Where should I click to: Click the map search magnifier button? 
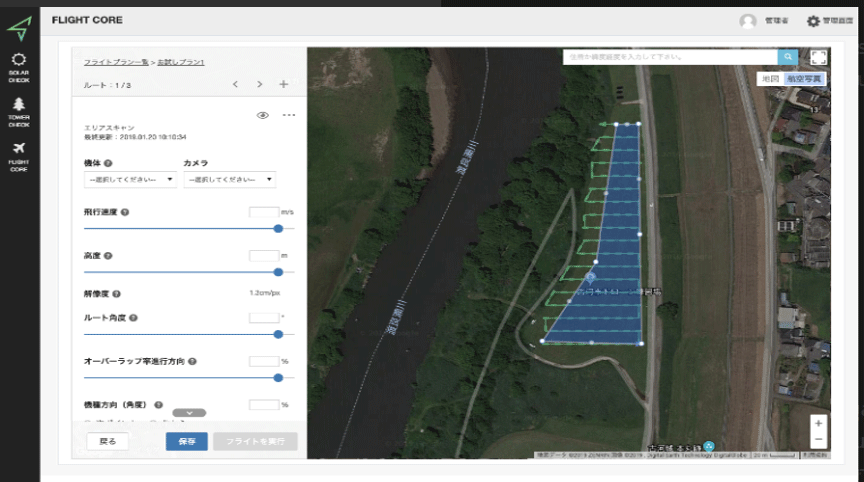coord(788,58)
